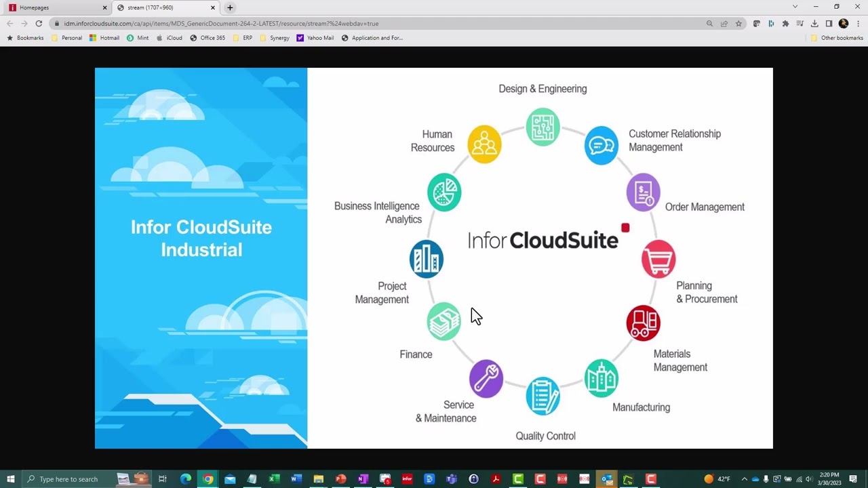Go back to the previous page

(9, 23)
